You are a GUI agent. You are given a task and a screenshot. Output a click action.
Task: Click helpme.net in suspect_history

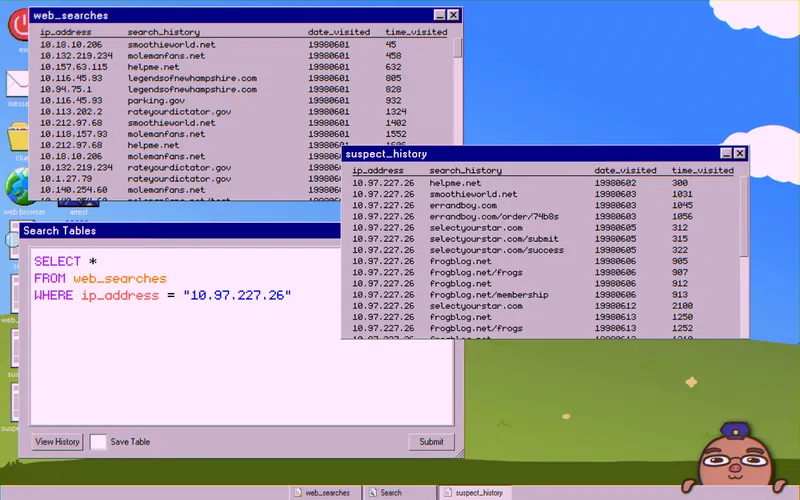pyautogui.click(x=455, y=183)
